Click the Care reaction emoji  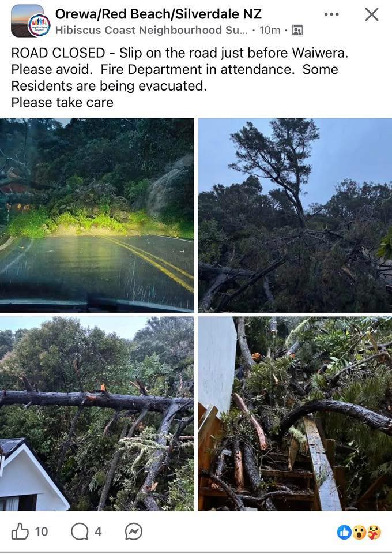(x=374, y=532)
